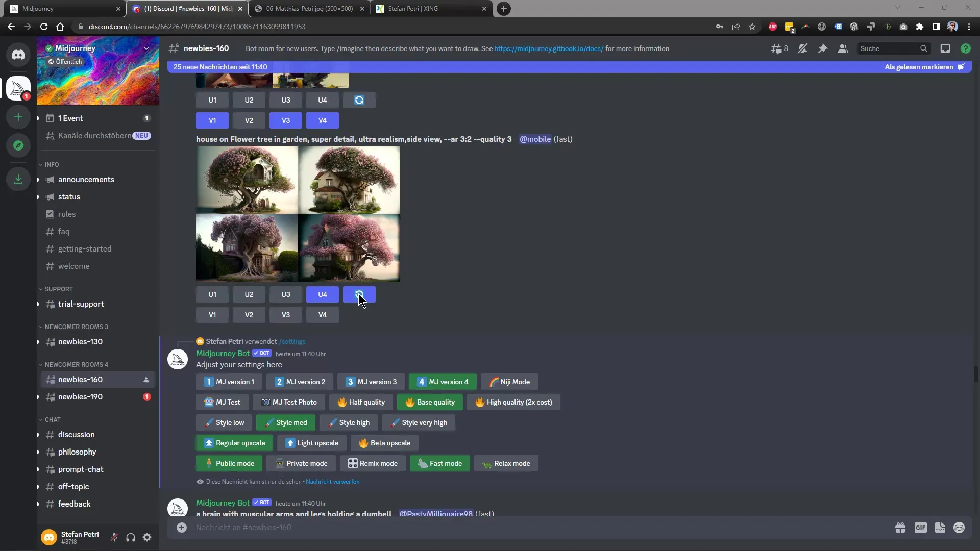Click V1 under house on Flower tree
980x551 pixels.
click(x=212, y=315)
